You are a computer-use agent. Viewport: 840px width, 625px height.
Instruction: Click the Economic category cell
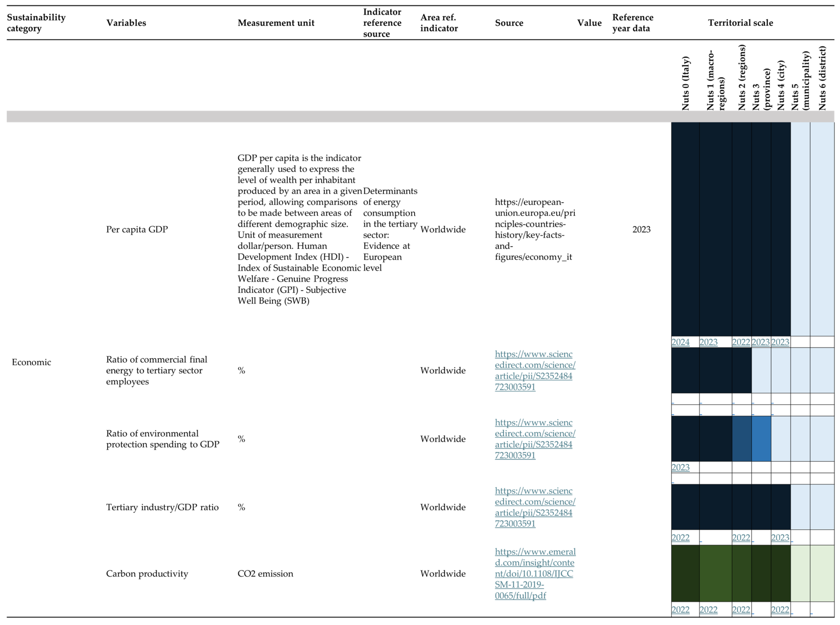click(x=31, y=362)
